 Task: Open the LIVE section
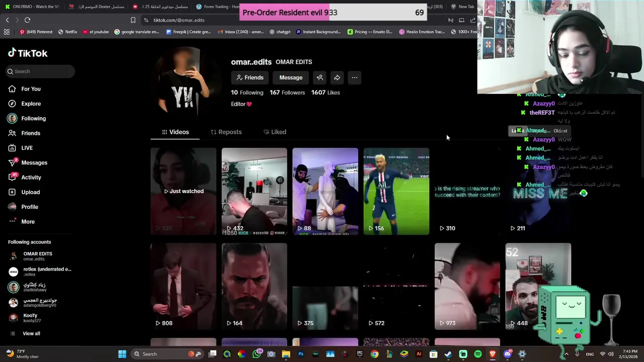click(21, 148)
